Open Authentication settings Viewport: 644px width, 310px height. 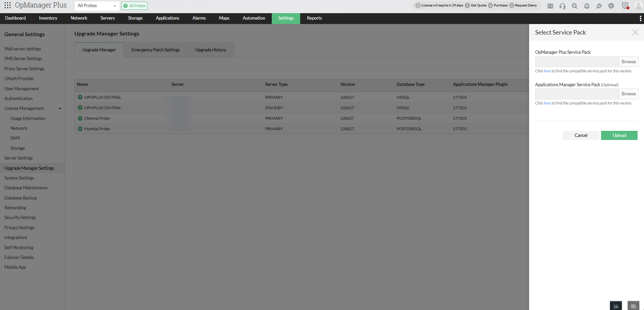(19, 98)
